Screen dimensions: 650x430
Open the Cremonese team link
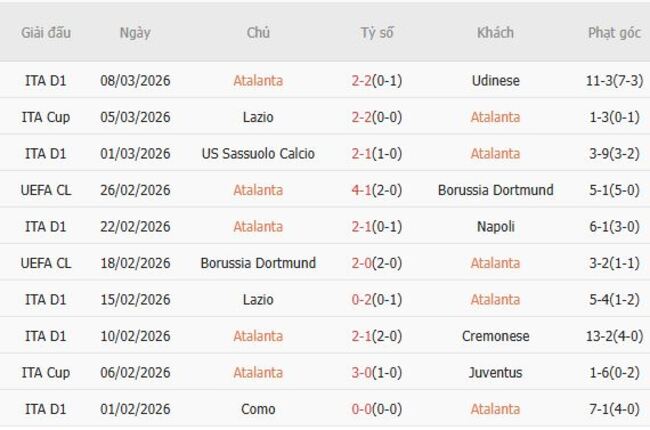[495, 336]
